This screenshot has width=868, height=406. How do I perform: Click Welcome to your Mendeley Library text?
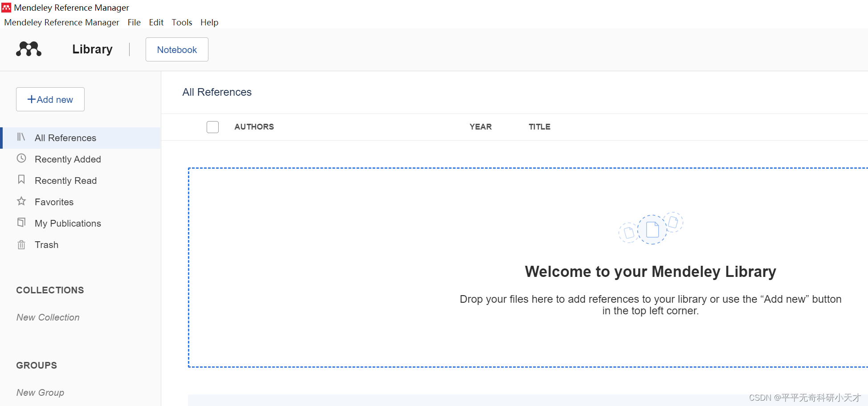click(x=650, y=272)
